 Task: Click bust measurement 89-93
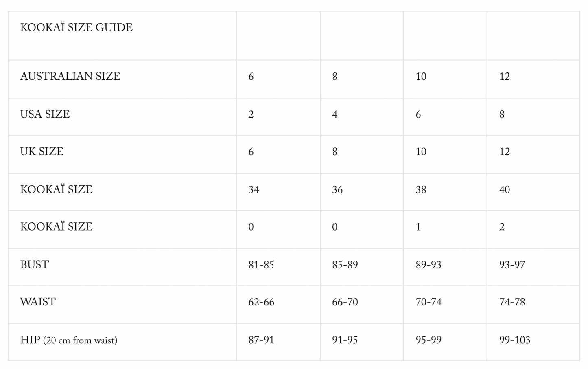tap(428, 265)
